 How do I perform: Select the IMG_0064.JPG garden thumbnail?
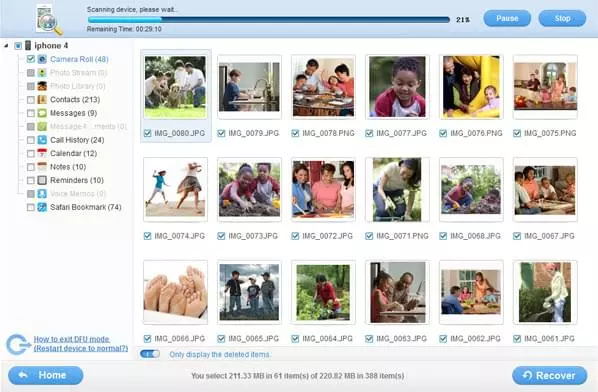(x=323, y=292)
